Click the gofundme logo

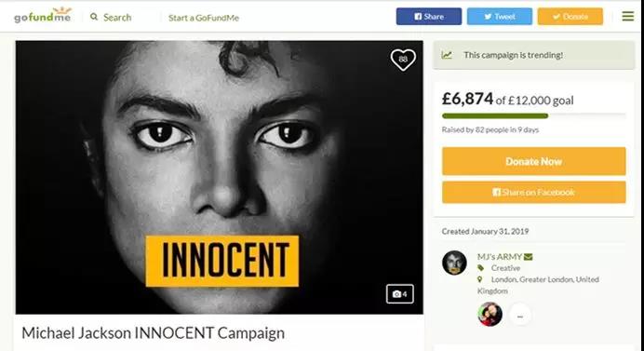pyautogui.click(x=42, y=15)
